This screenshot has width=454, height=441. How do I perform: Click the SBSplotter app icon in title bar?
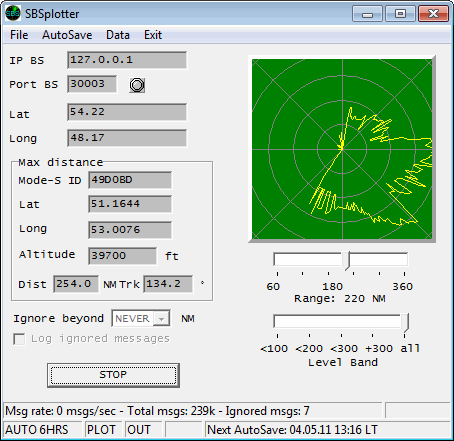pyautogui.click(x=13, y=14)
